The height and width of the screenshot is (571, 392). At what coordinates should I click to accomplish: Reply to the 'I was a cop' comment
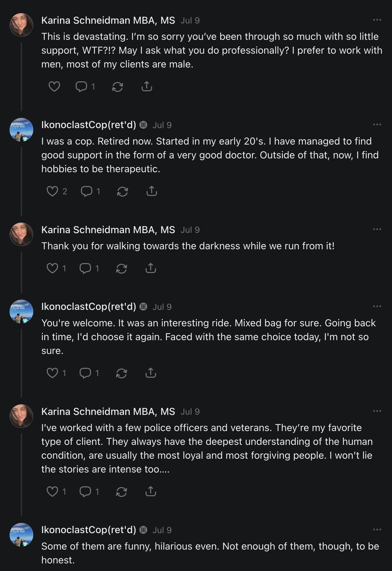[x=87, y=191]
